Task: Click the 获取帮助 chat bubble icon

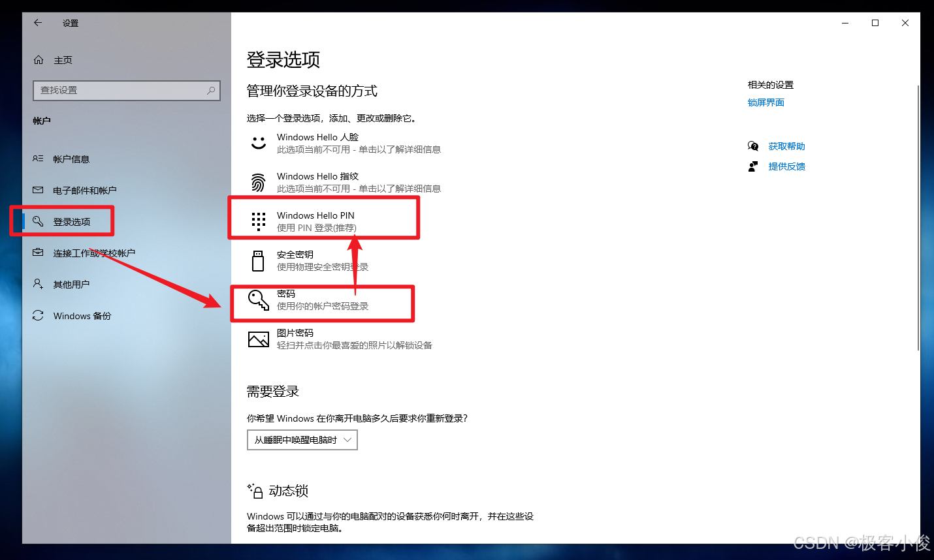Action: [753, 146]
